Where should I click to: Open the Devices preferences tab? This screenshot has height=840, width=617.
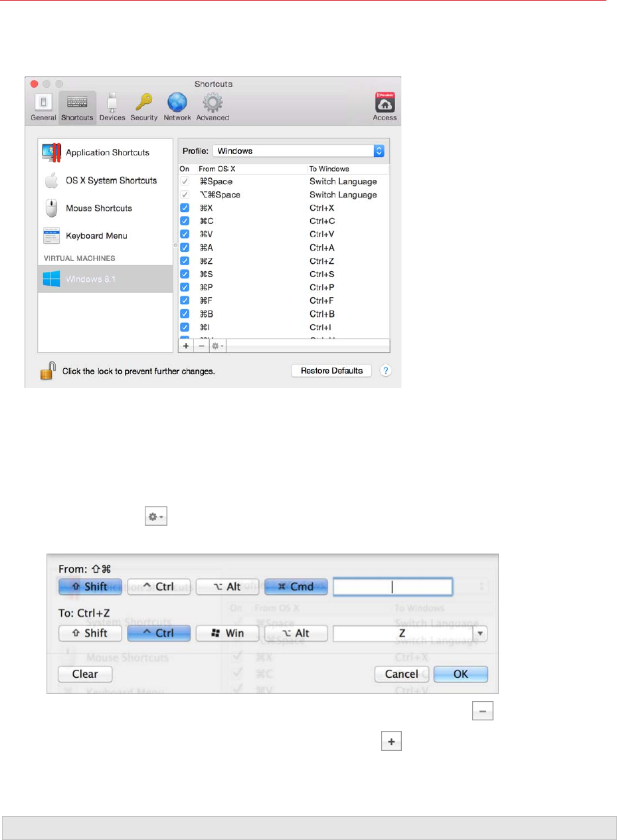(112, 107)
